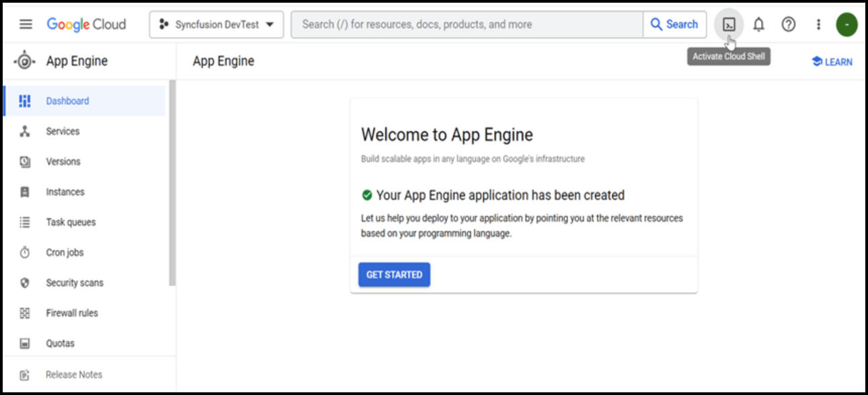
Task: Open Instances in the sidebar
Action: 65,192
